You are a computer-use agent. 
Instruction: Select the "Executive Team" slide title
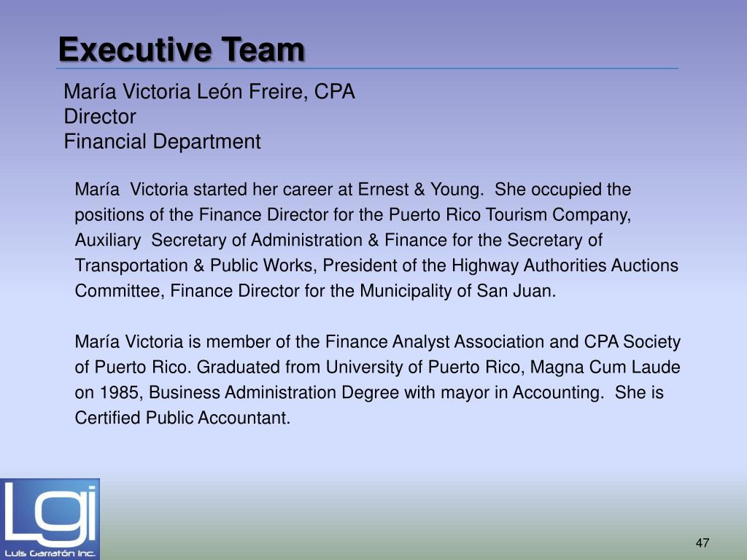[182, 50]
